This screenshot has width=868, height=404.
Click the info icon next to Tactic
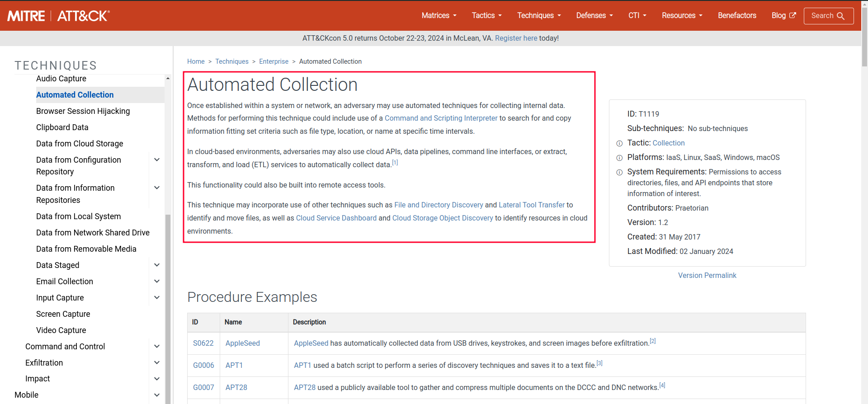pyautogui.click(x=619, y=144)
